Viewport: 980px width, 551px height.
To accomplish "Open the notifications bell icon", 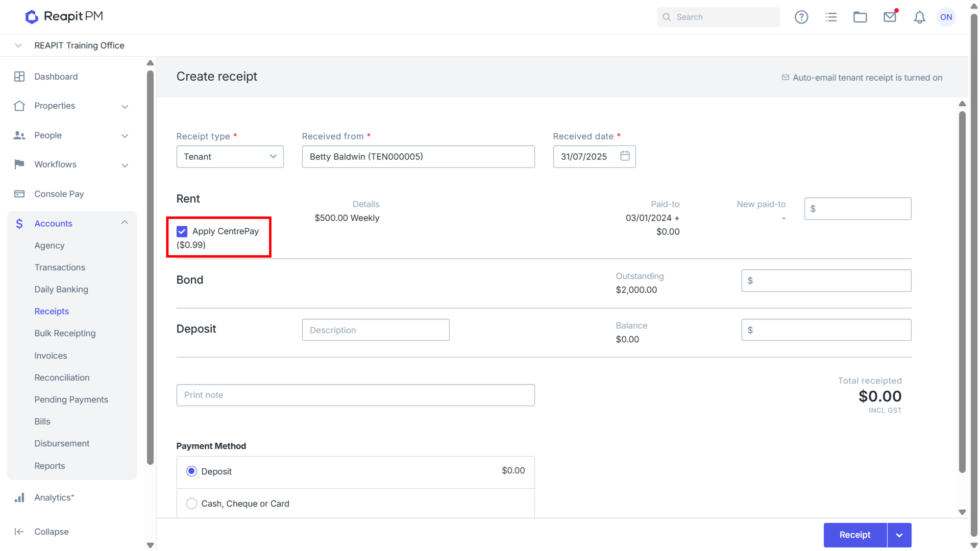I will pos(919,17).
